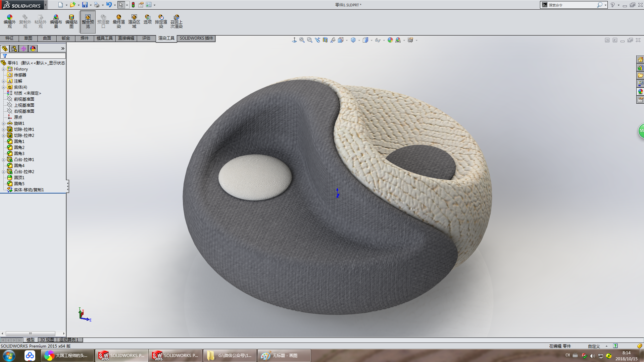Click the Zoom to Fit icon

pyautogui.click(x=302, y=40)
